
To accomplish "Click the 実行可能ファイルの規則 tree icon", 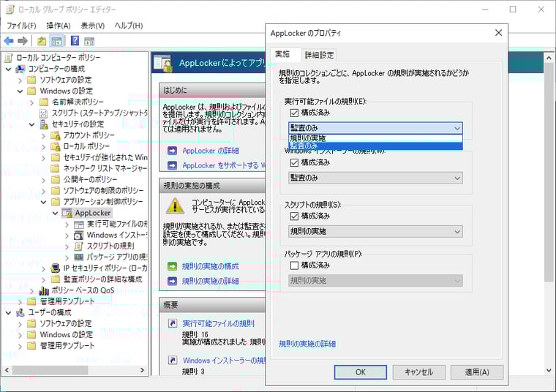I will [x=79, y=225].
